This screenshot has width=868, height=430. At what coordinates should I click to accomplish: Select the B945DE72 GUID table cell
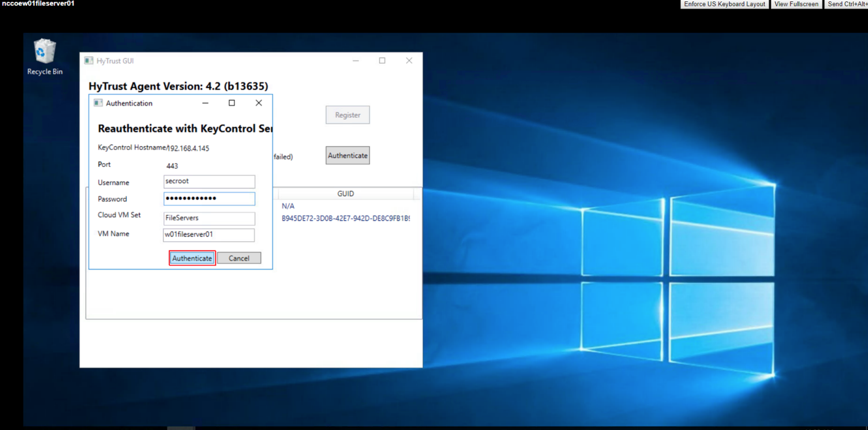point(346,218)
